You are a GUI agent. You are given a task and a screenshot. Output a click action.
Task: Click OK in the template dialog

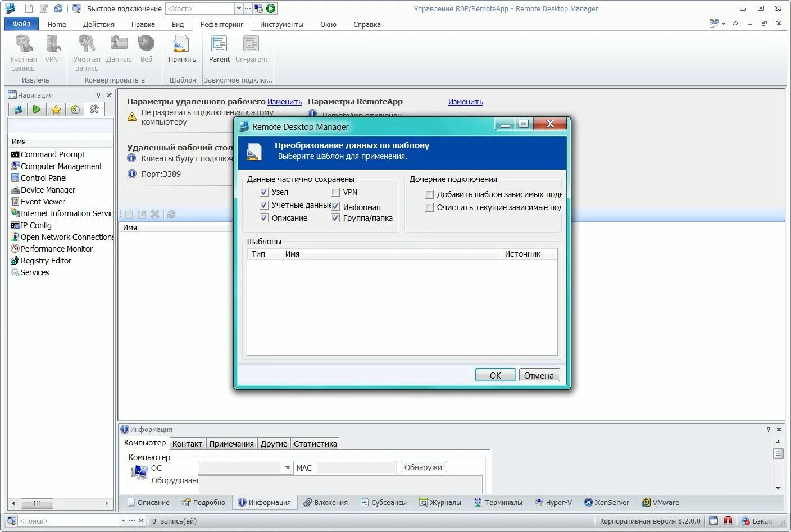(x=495, y=375)
